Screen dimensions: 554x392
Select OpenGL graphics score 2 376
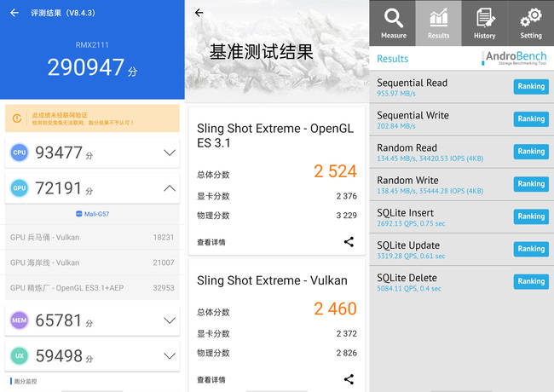point(346,196)
